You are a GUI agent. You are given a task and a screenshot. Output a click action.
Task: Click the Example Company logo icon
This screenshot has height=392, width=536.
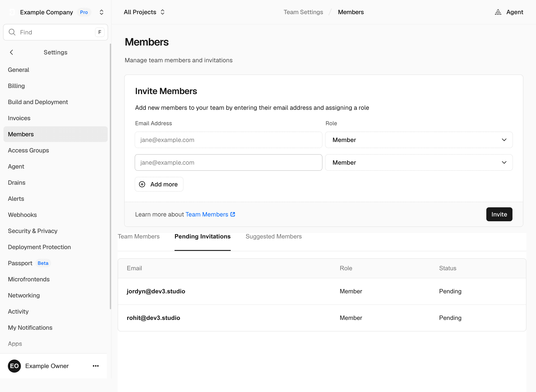pyautogui.click(x=12, y=12)
